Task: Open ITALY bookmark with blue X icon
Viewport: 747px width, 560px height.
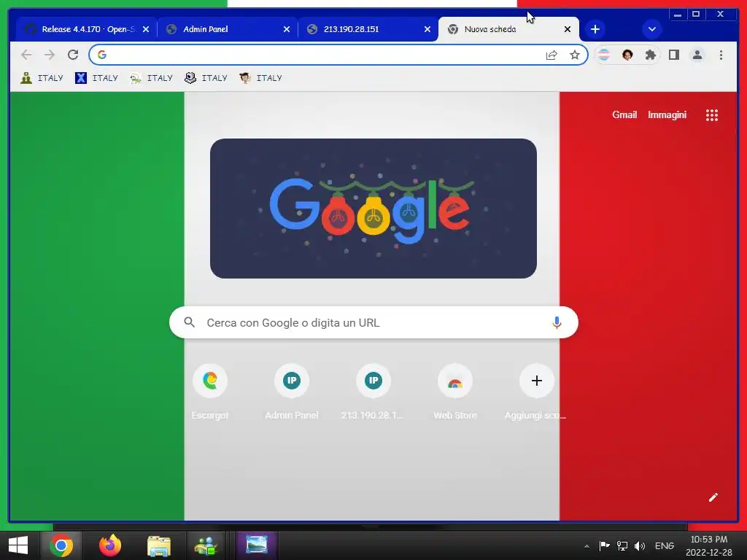Action: click(x=97, y=77)
